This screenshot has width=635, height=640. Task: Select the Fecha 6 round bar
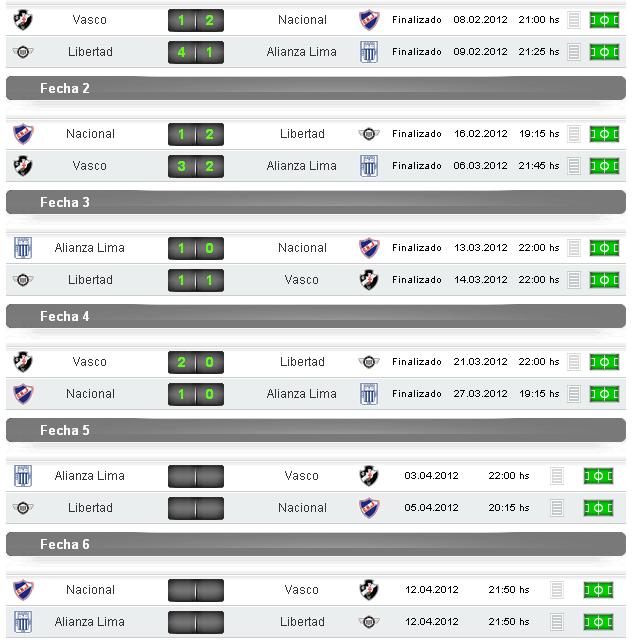[316, 545]
